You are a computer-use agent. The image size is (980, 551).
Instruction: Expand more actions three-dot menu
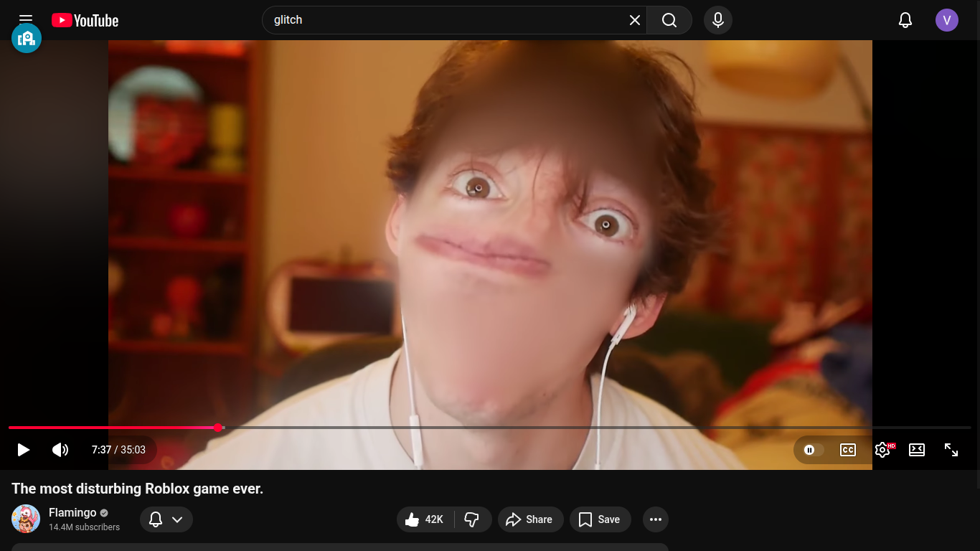[655, 519]
